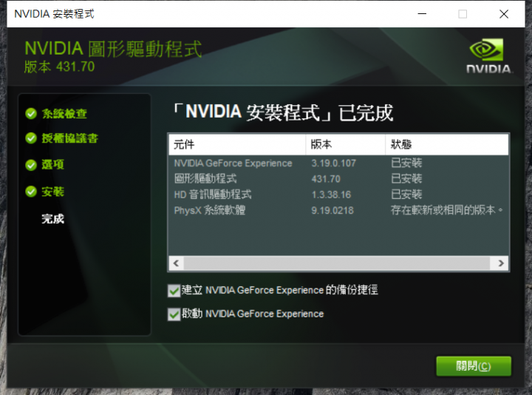Image resolution: width=532 pixels, height=395 pixels.
Task: Select the 圖形驅動程式 component row
Action: tap(338, 179)
